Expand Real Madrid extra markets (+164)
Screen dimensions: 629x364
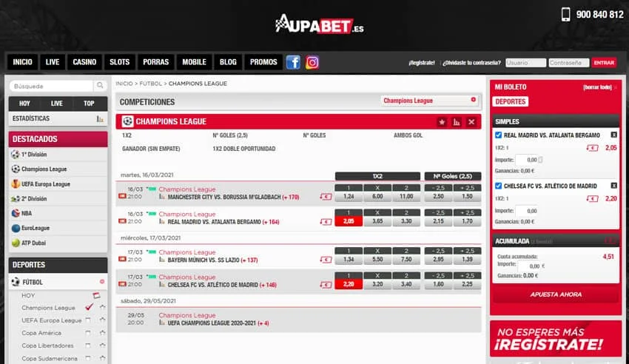(271, 222)
